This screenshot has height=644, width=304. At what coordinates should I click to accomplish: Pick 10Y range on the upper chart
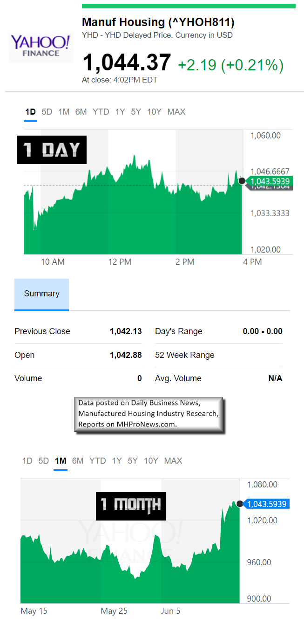point(154,112)
